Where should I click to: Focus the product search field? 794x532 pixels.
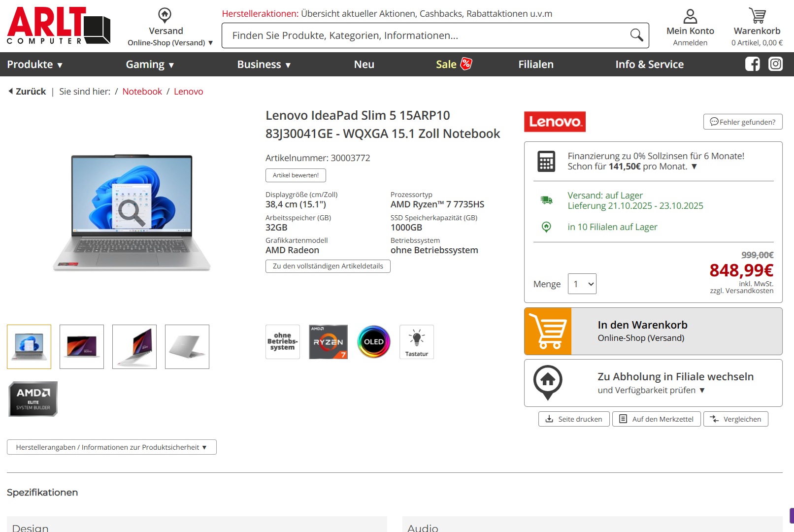[435, 35]
